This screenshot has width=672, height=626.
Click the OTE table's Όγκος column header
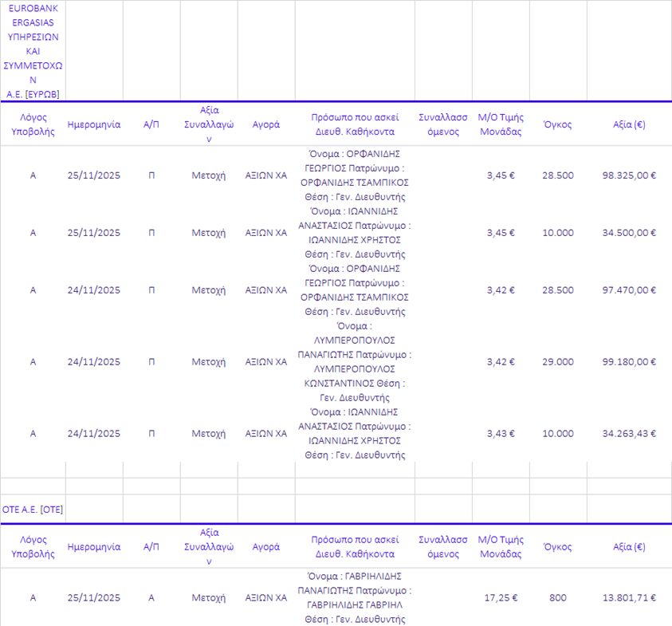pyautogui.click(x=557, y=547)
